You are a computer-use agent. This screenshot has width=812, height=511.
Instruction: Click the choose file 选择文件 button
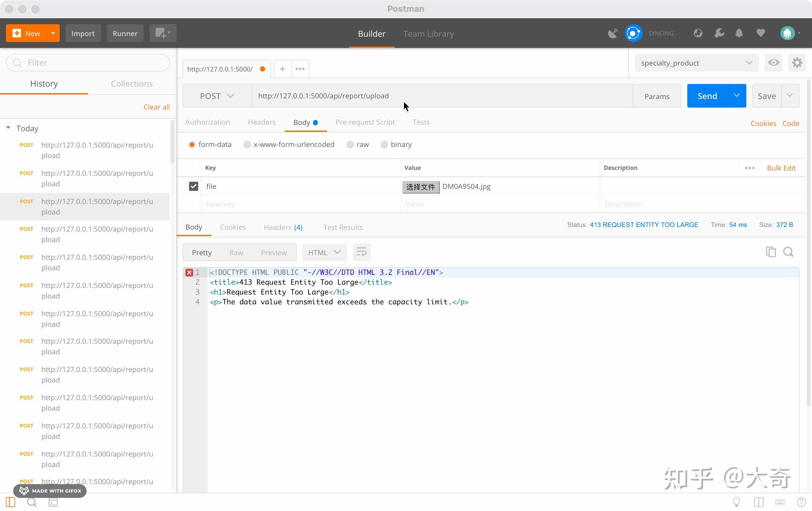coord(420,187)
